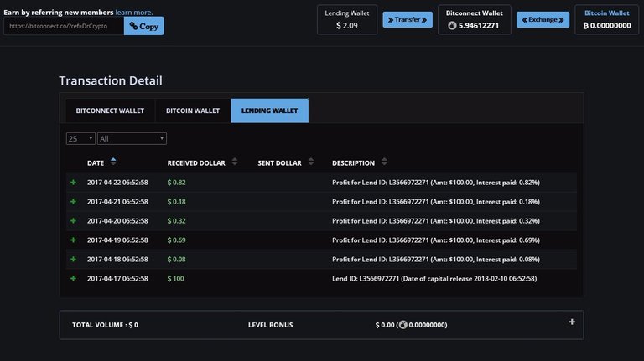
Task: Expand the 2017-04-21 transaction row plus icon
Action: click(73, 202)
